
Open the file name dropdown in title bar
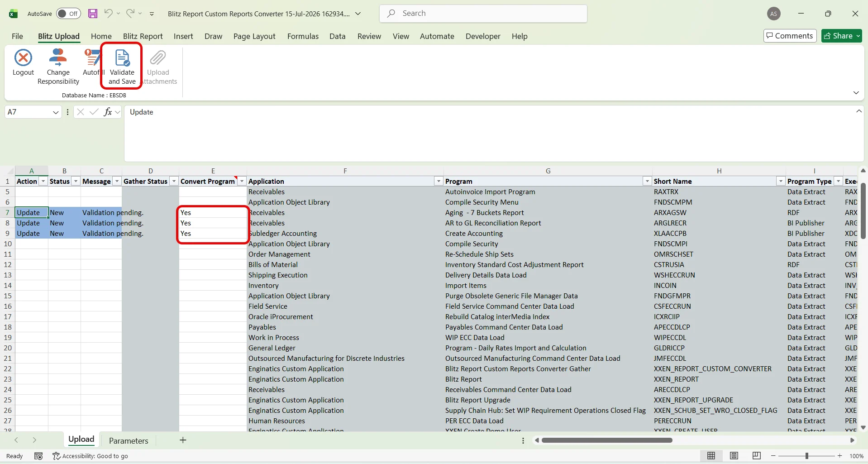coord(358,14)
